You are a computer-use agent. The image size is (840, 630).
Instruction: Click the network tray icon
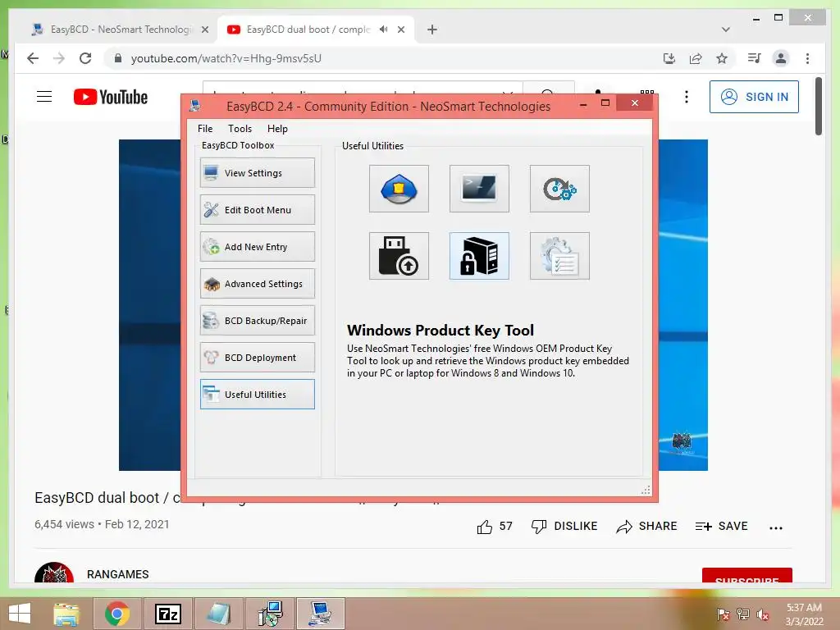(x=743, y=614)
